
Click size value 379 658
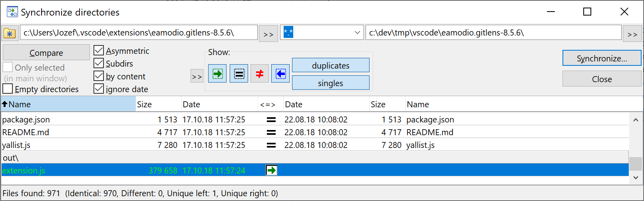pyautogui.click(x=163, y=171)
